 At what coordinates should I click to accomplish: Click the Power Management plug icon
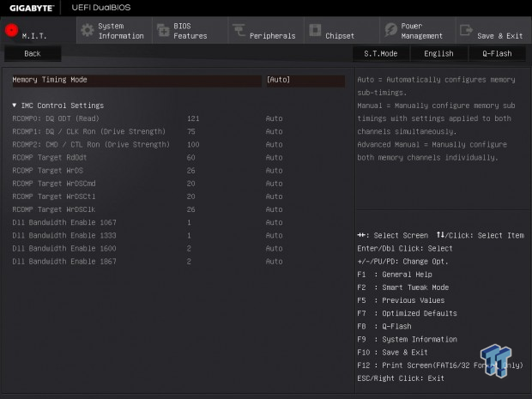coord(390,30)
